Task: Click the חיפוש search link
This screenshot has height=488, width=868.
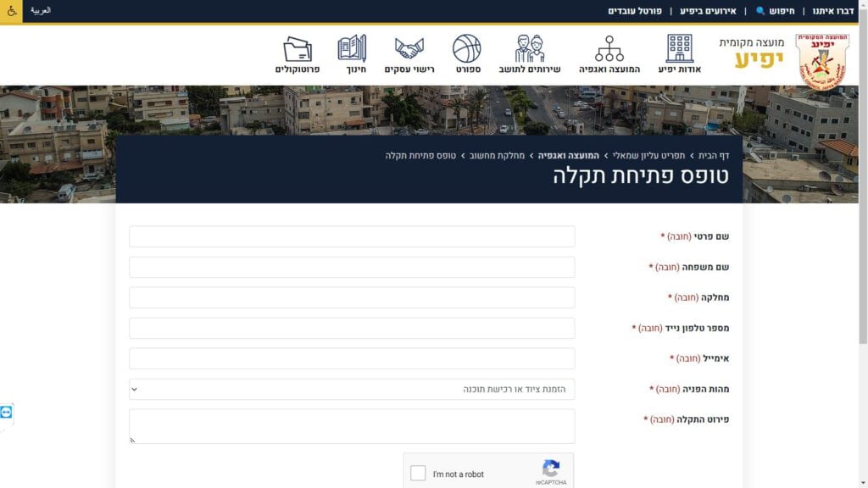Action: 776,11
